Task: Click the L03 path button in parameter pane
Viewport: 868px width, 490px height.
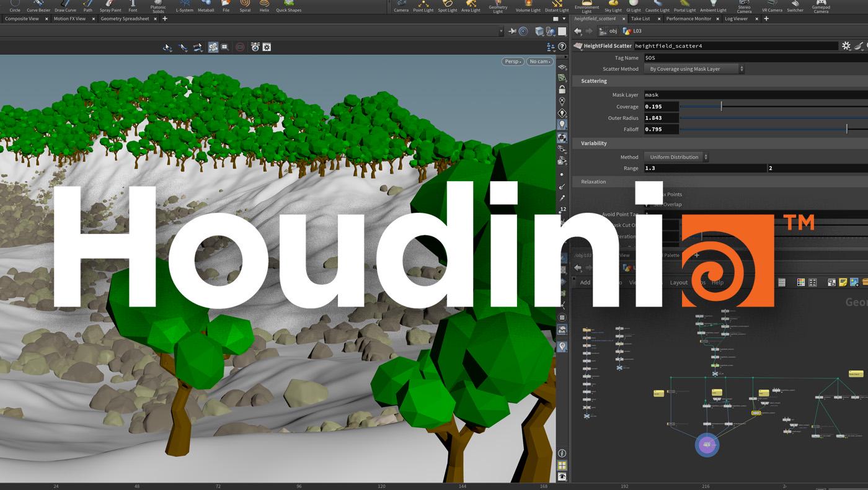Action: [x=632, y=31]
